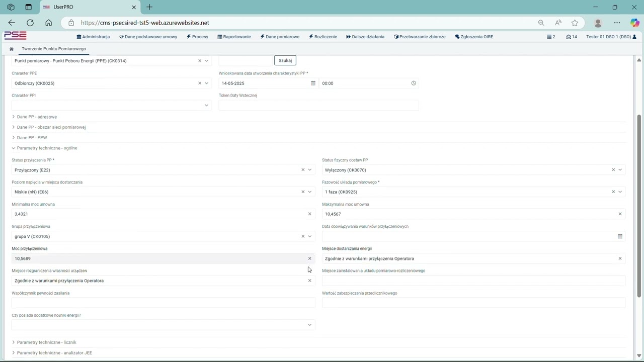Open Copilot icon in browser toolbar
Viewport: 644px width, 362px height.
pyautogui.click(x=634, y=23)
